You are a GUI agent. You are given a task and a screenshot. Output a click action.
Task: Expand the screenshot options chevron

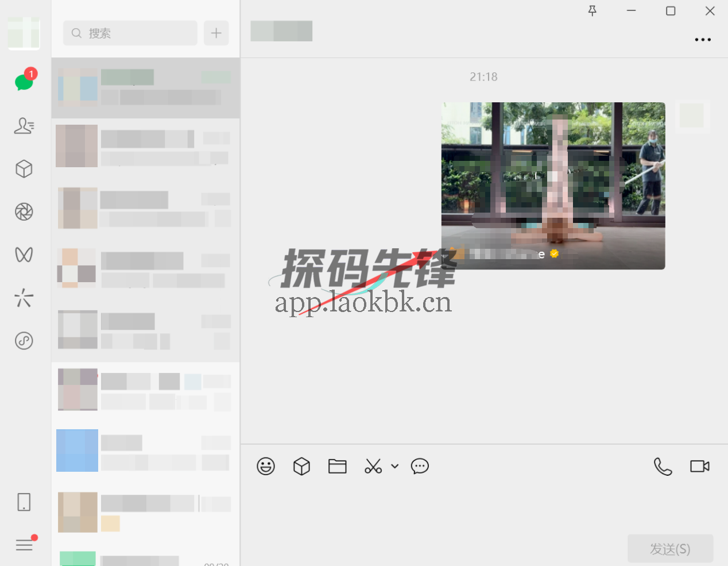tap(394, 467)
